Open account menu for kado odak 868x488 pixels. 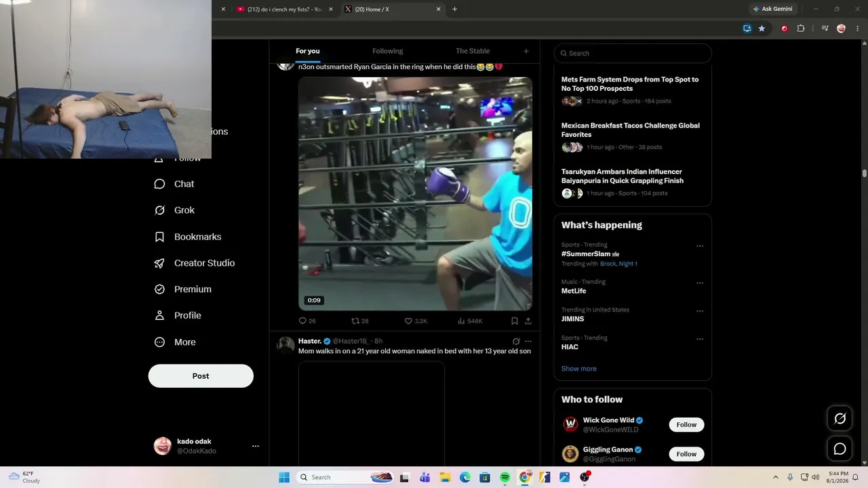pyautogui.click(x=256, y=446)
